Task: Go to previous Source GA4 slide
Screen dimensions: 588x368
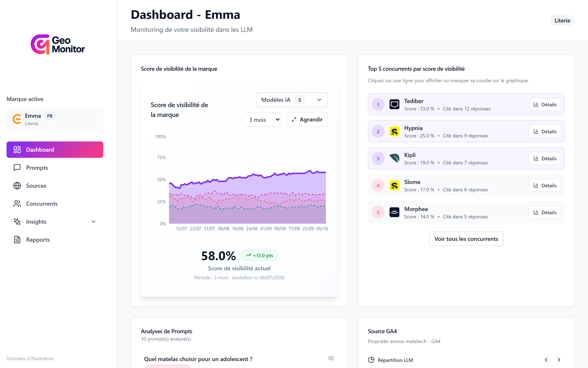Action: [546, 360]
